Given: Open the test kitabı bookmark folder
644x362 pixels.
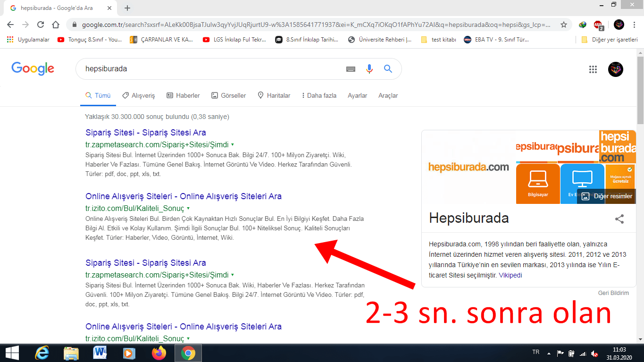Looking at the screenshot, I should [438, 40].
